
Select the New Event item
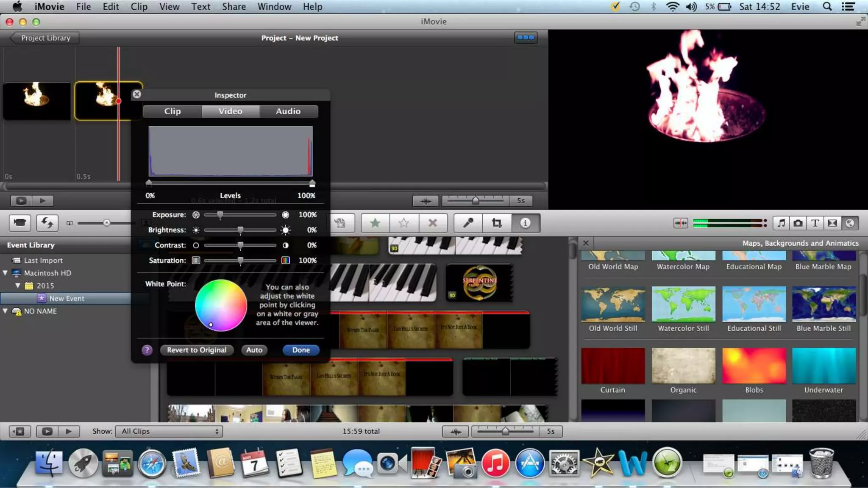coord(67,298)
